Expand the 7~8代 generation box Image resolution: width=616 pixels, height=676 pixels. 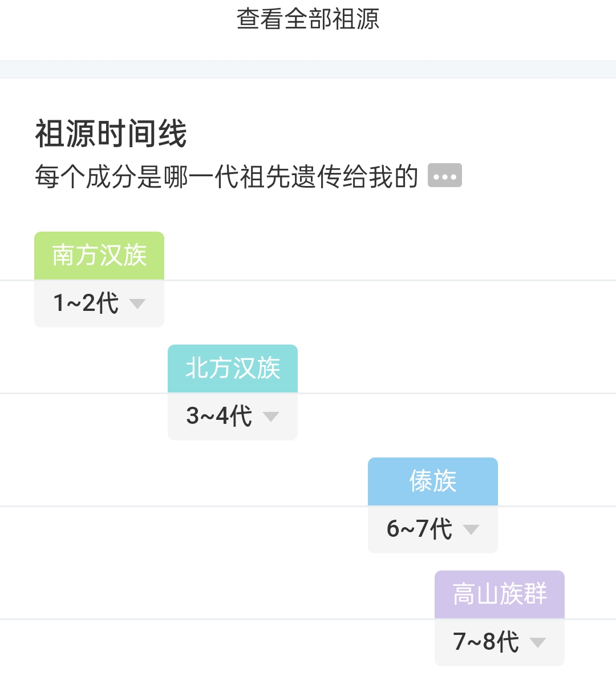pyautogui.click(x=500, y=642)
